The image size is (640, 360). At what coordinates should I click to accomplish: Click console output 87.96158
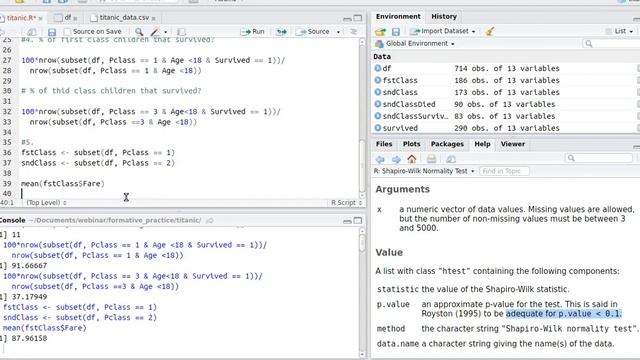click(29, 338)
